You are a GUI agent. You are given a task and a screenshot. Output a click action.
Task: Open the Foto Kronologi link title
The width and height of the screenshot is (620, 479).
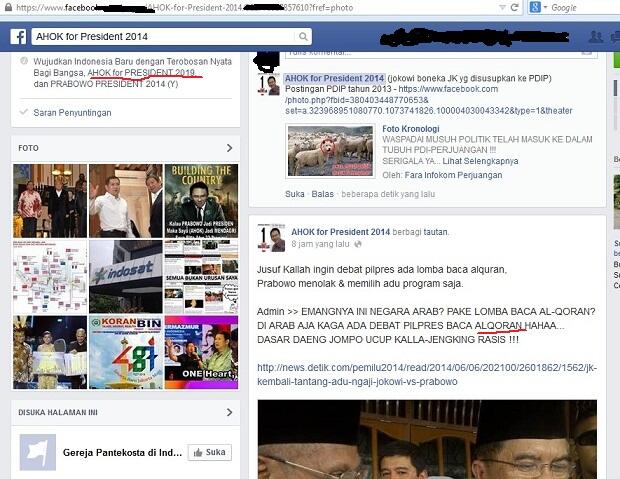(x=411, y=129)
